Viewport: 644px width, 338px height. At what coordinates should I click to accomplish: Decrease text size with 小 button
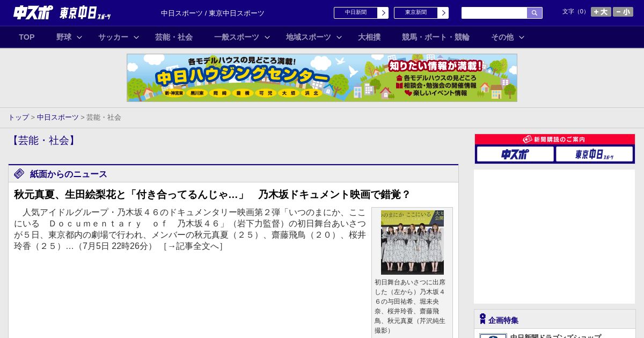(x=623, y=12)
